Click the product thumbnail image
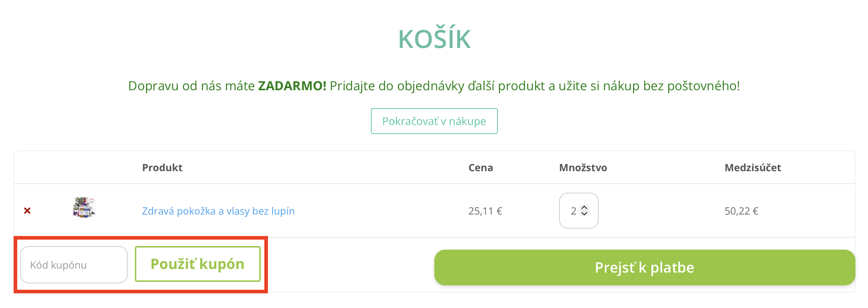Image resolution: width=868 pixels, height=308 pixels. click(x=84, y=208)
